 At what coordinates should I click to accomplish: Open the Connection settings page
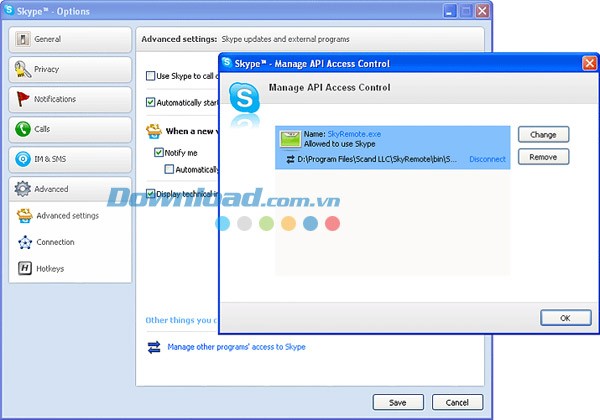point(55,242)
